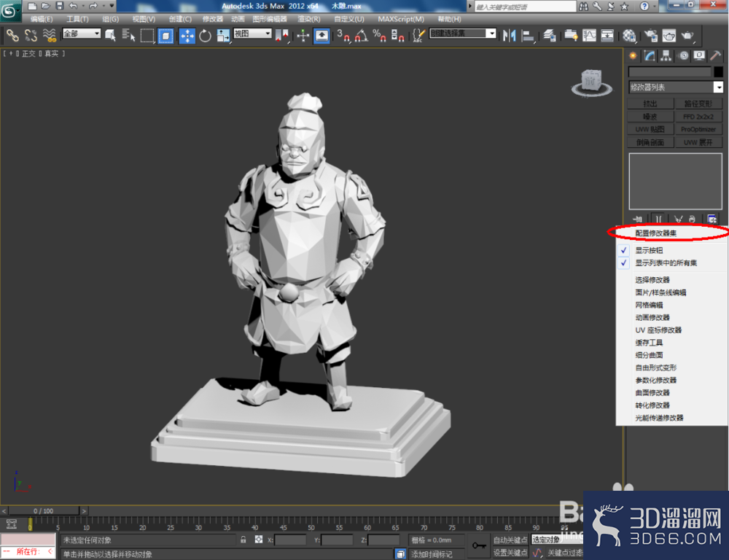Click the Select and Link tool
Image resolution: width=729 pixels, height=560 pixels.
pyautogui.click(x=12, y=35)
